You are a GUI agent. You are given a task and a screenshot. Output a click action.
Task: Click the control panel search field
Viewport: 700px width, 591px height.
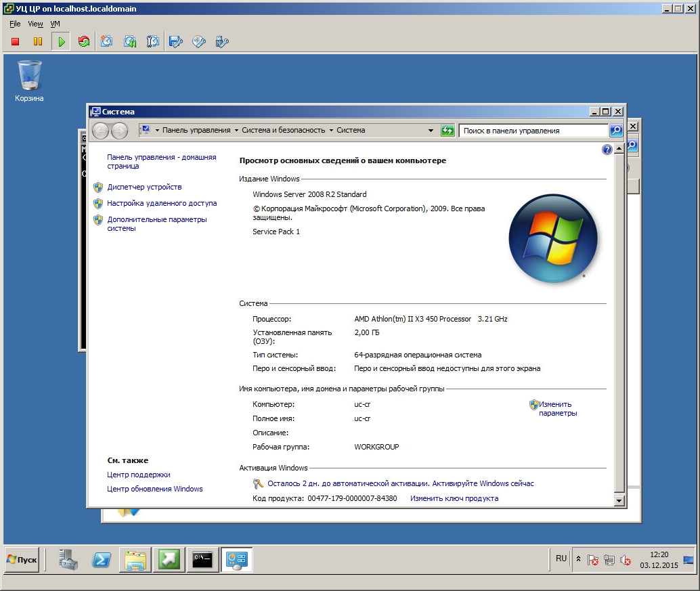tap(533, 131)
